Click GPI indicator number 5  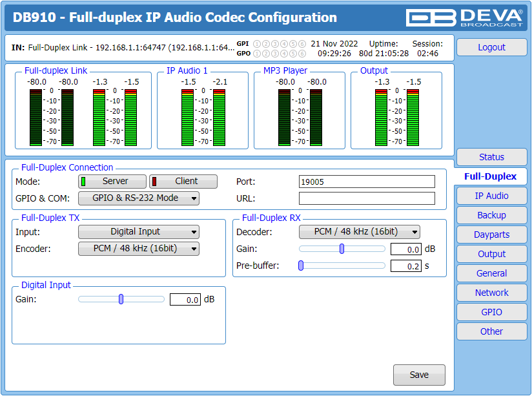(293, 44)
